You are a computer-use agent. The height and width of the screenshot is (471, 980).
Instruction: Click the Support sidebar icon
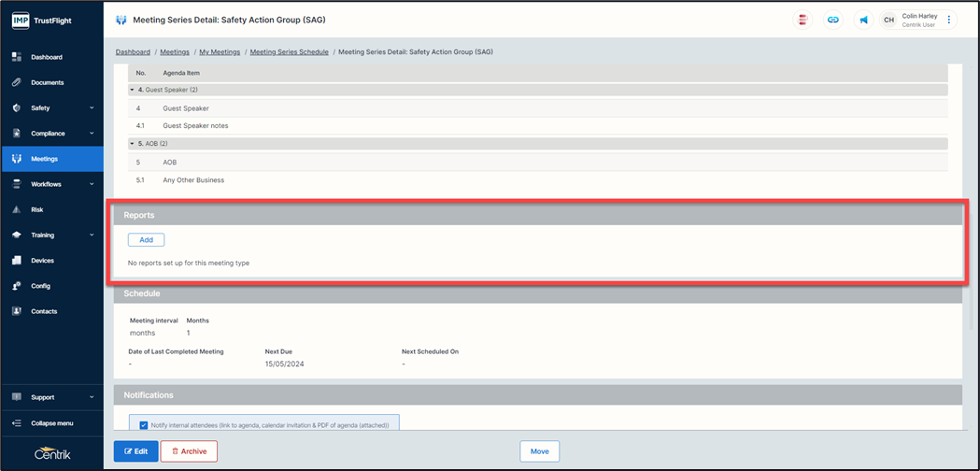pos(17,397)
